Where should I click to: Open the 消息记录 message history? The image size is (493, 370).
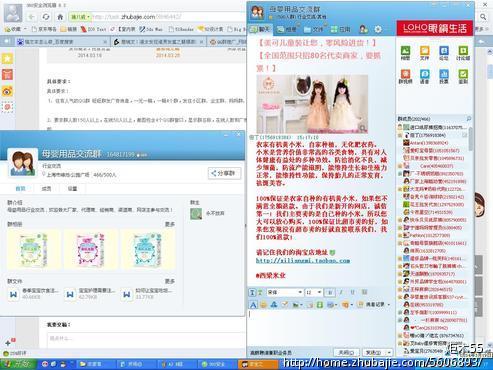371,305
